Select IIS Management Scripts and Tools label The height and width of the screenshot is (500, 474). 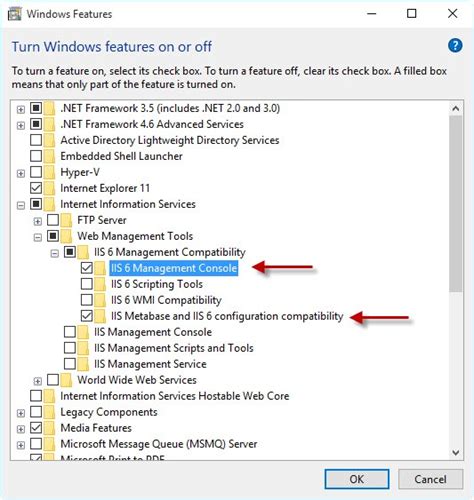[174, 348]
